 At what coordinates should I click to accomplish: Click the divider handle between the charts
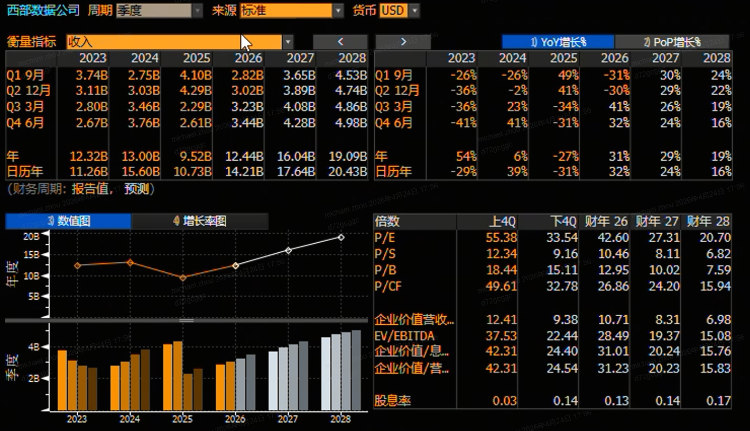point(186,319)
